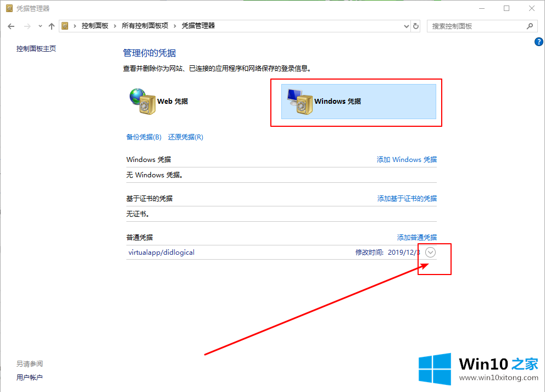
Task: Click the 还原凭据(R) link
Action: (186, 137)
